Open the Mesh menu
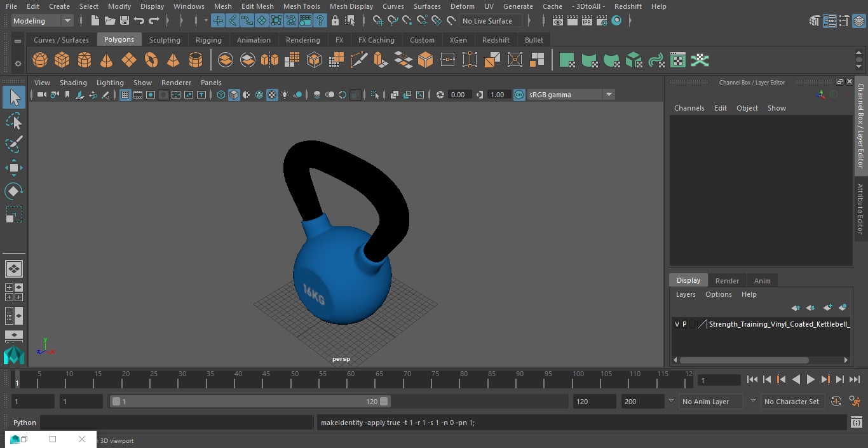The height and width of the screenshot is (448, 868). point(222,6)
